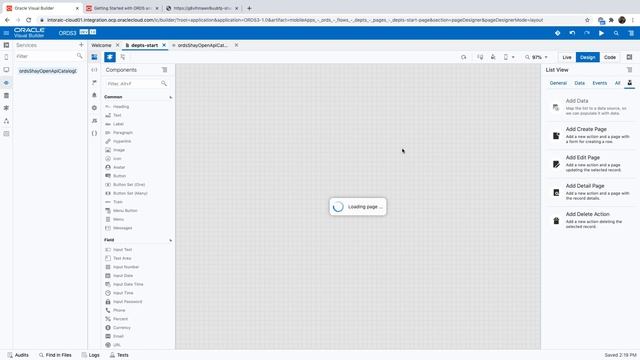Screen dimensions: 640x360
Task: Switch to Design mode
Action: coord(587,58)
